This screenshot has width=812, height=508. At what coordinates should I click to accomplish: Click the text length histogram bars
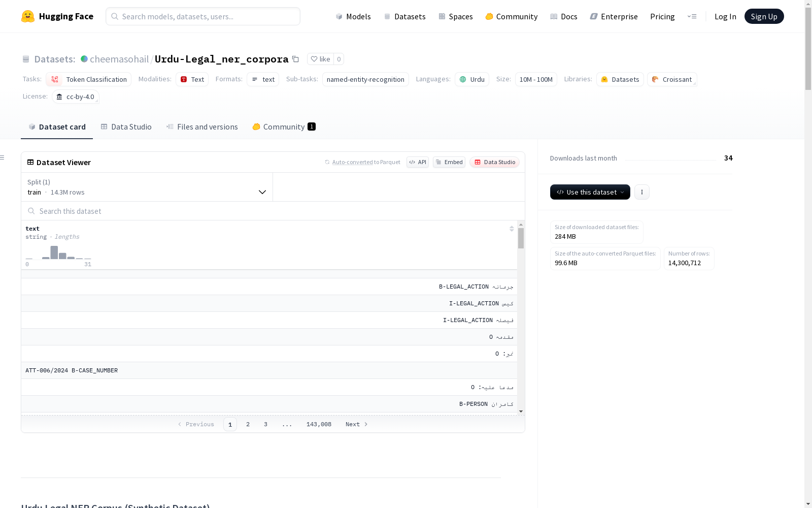pos(58,252)
